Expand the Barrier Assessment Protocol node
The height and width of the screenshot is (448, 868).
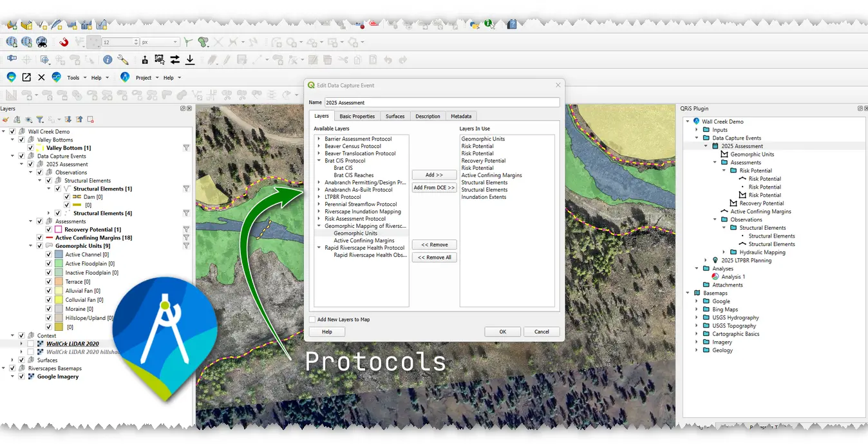point(319,139)
